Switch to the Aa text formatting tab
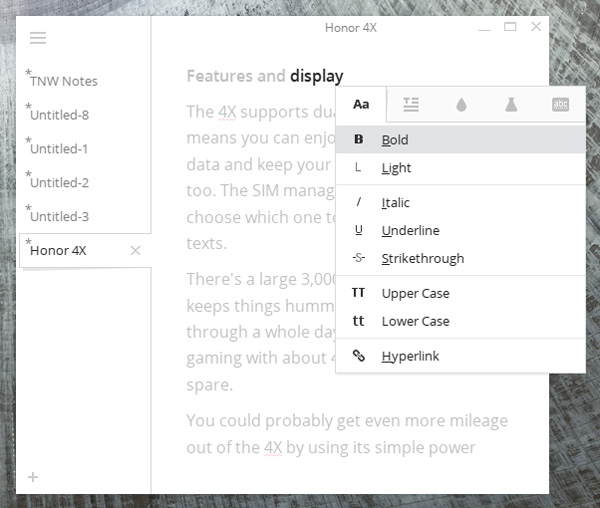The image size is (600, 508). pos(361,104)
